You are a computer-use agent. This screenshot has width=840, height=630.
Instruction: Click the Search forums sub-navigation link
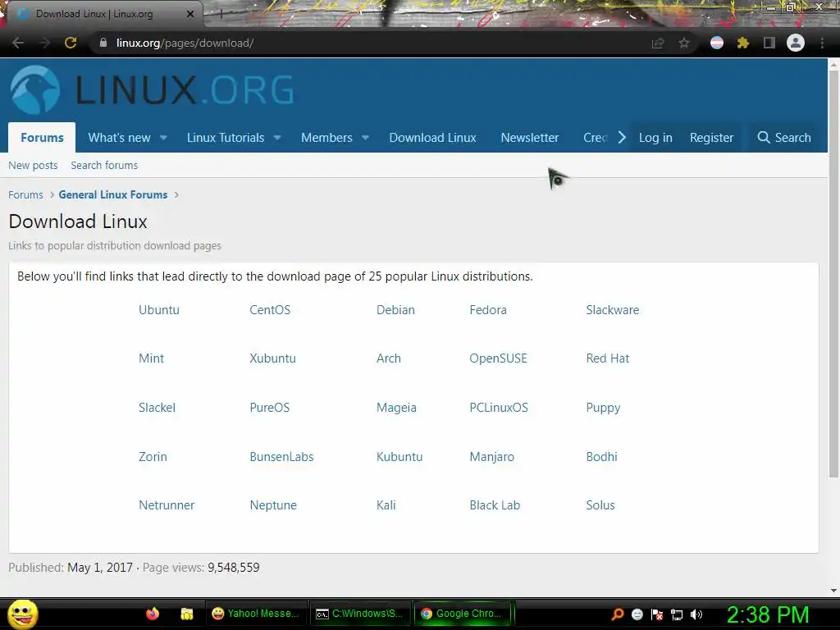[104, 166]
